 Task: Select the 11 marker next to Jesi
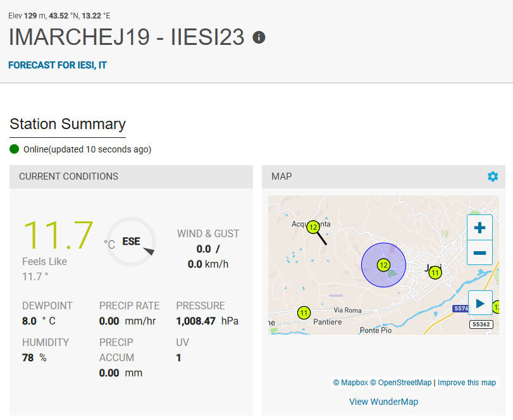click(x=435, y=273)
